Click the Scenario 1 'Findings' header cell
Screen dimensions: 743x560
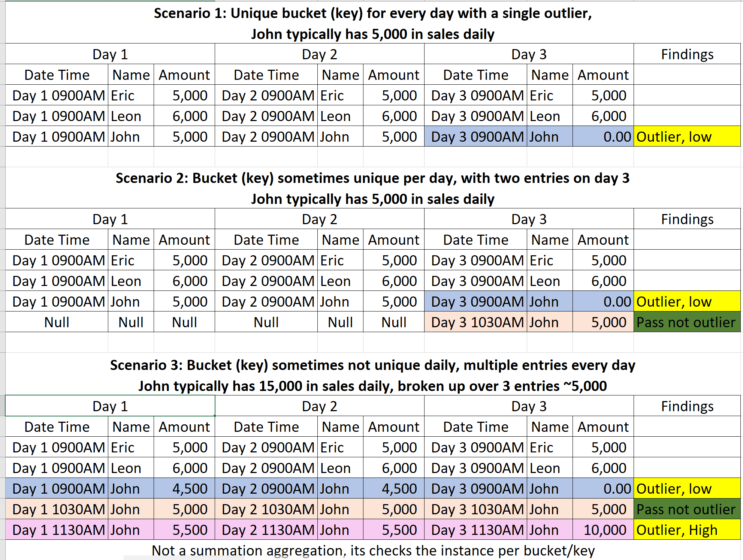tap(687, 54)
